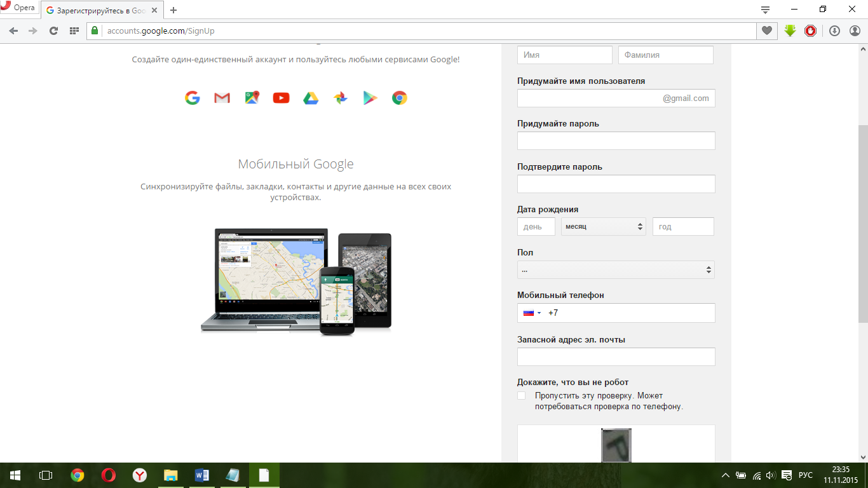Click the Запасной адрес эл. почты field
The width and height of the screenshot is (868, 488).
[616, 356]
